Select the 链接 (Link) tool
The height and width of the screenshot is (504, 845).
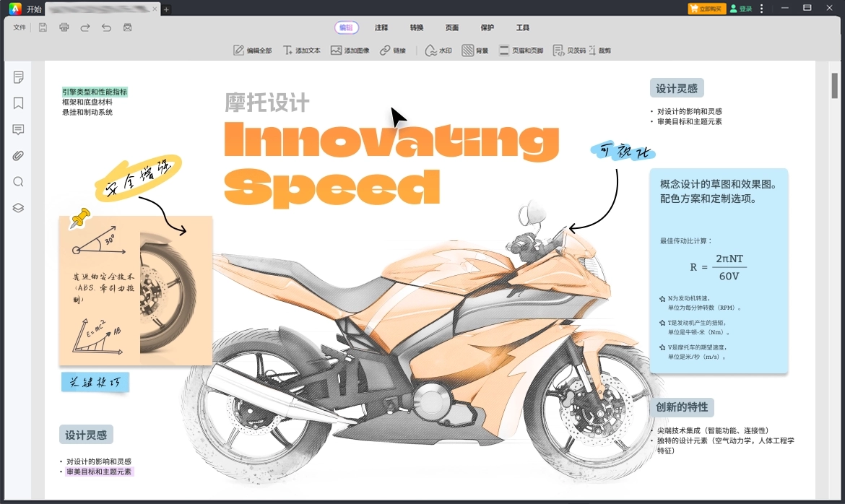coord(392,50)
